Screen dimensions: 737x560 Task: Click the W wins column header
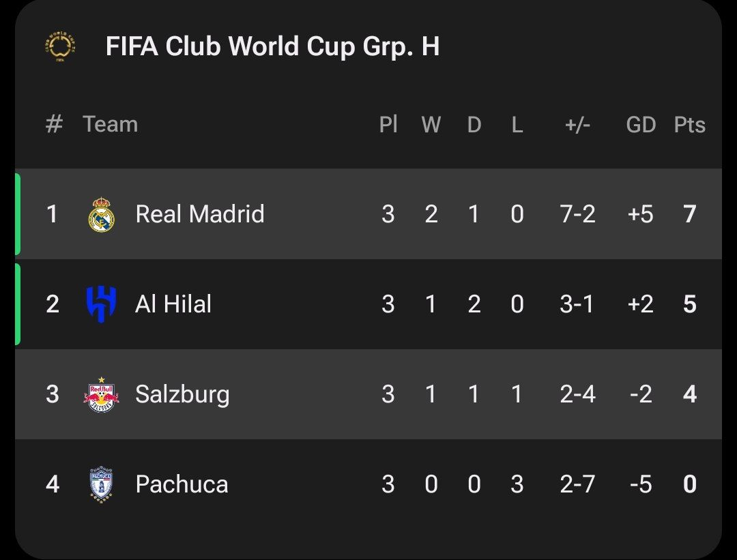(x=431, y=125)
